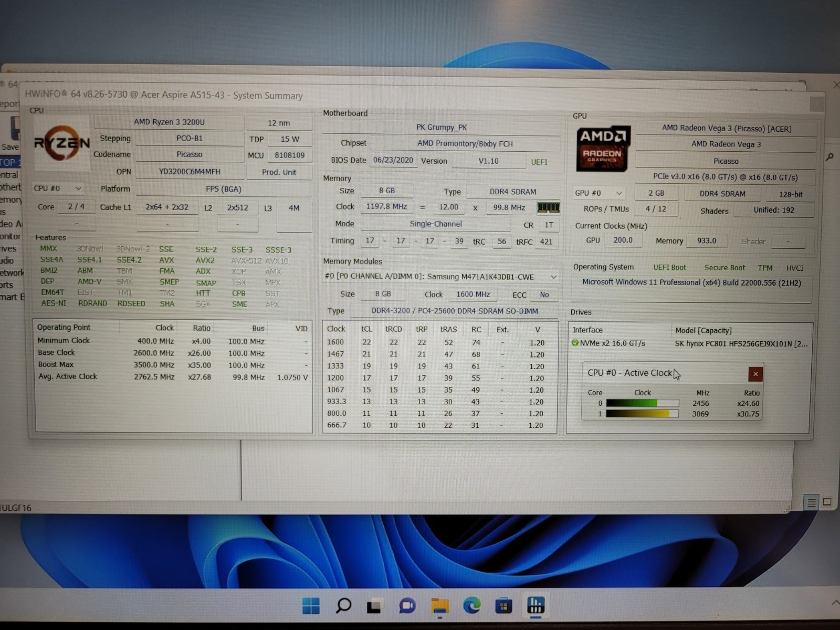This screenshot has width=840, height=630.
Task: Click the NVMe drive green status icon
Action: (x=575, y=343)
